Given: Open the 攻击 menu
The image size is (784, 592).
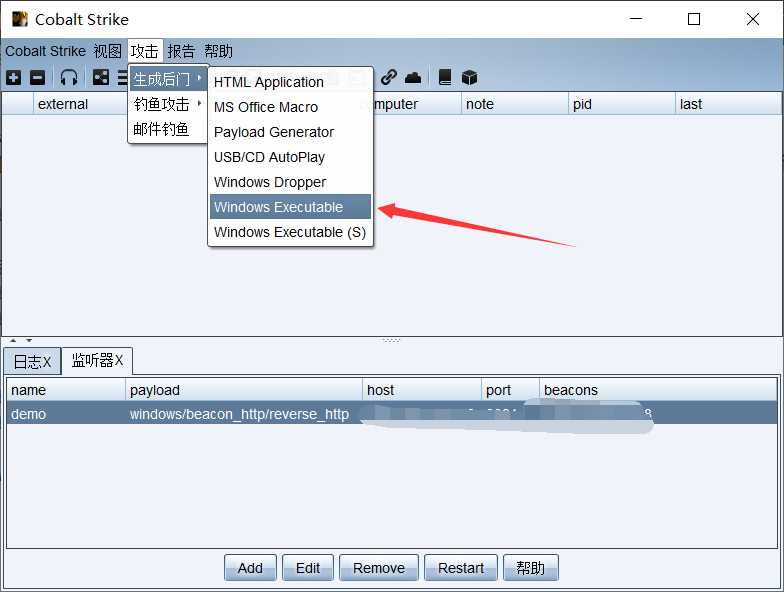Looking at the screenshot, I should [x=144, y=51].
